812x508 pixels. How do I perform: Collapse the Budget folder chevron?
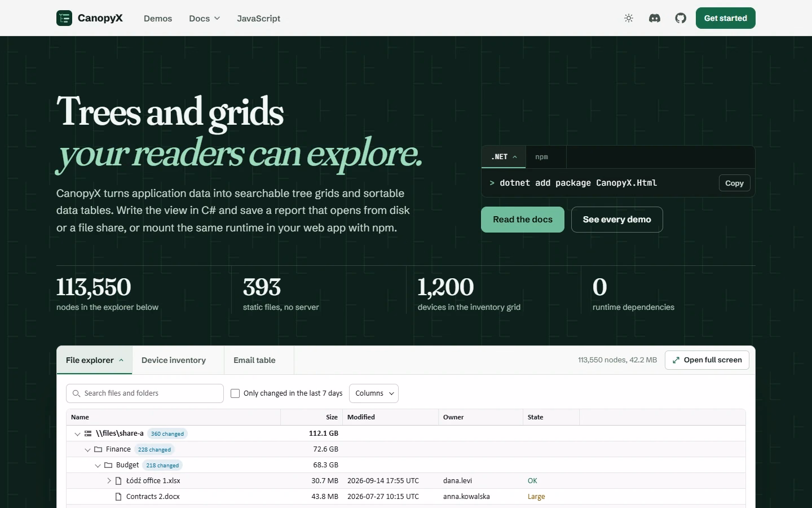click(98, 465)
